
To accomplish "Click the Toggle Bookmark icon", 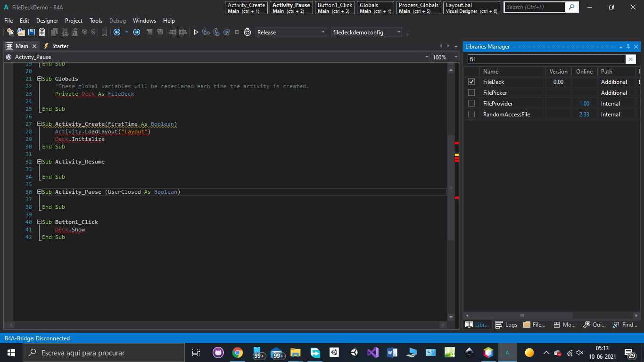I will point(104,32).
